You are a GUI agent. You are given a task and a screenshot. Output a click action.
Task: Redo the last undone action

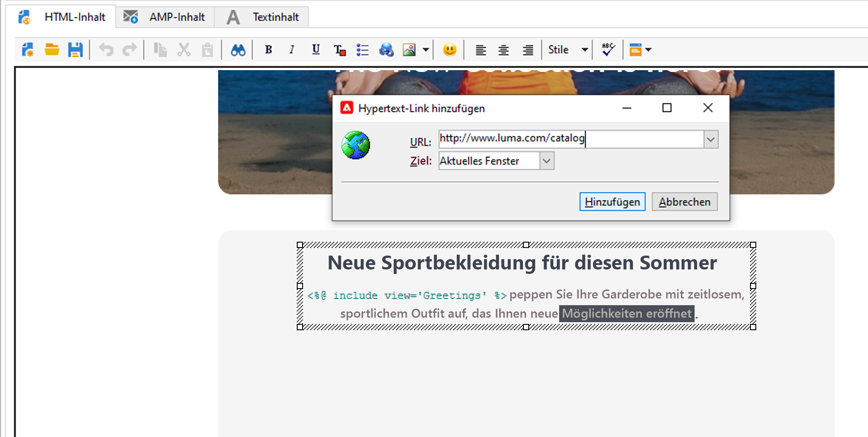(130, 50)
